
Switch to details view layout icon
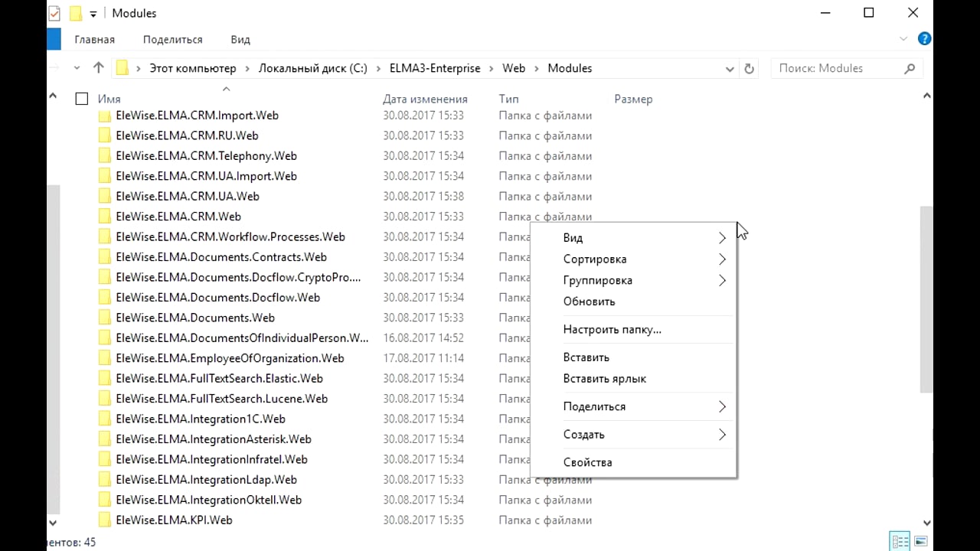pyautogui.click(x=900, y=541)
